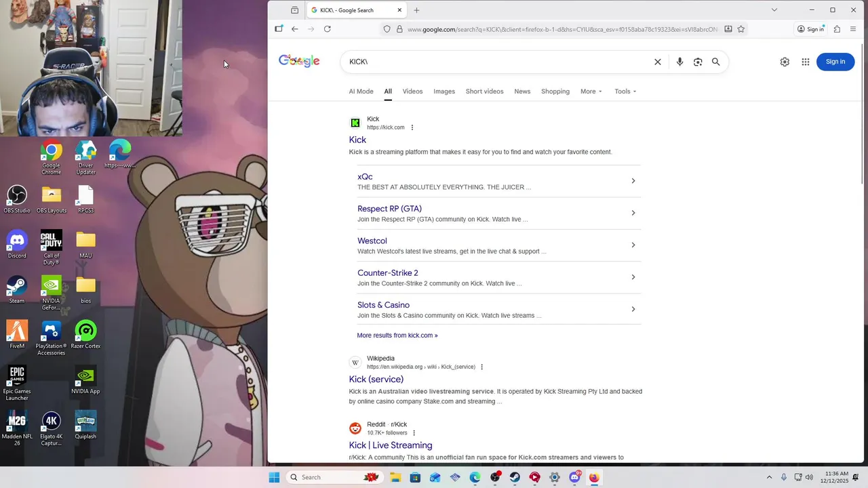Screen dimensions: 868x488
Task: Show hidden system tray icons
Action: click(x=769, y=477)
